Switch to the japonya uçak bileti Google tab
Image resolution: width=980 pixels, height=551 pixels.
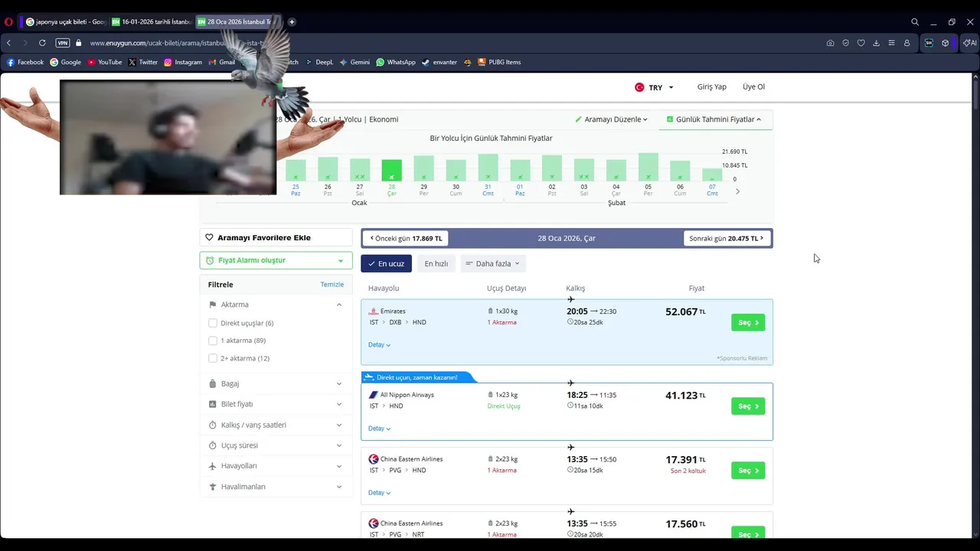66,22
